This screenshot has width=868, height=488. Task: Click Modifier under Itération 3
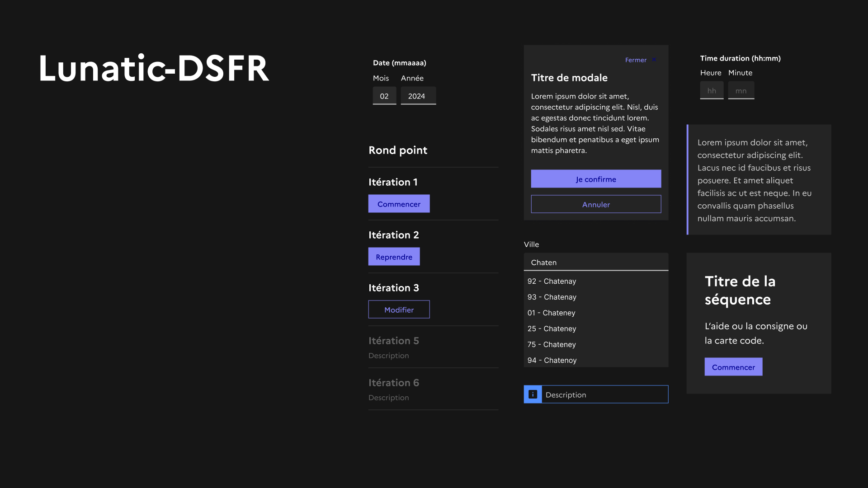[399, 310]
